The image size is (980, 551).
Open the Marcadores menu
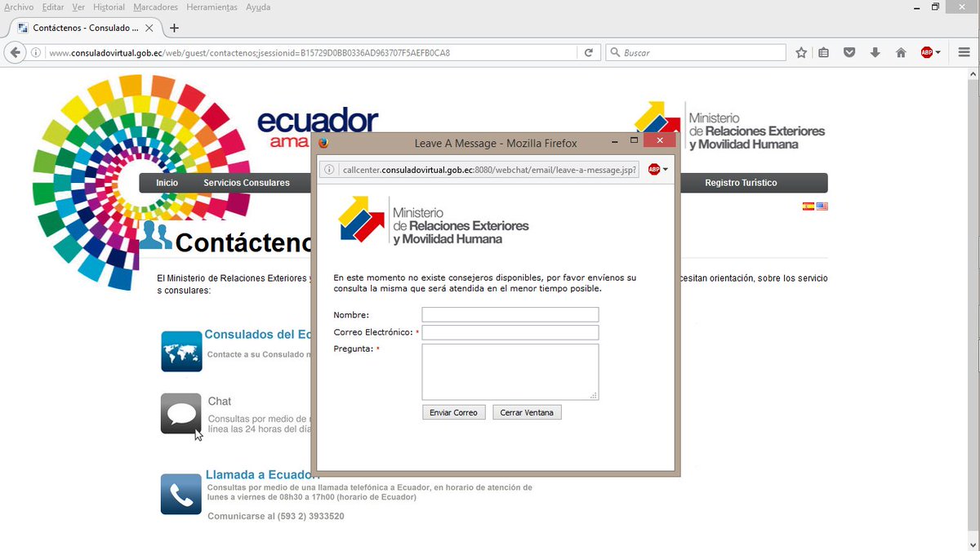pyautogui.click(x=155, y=7)
